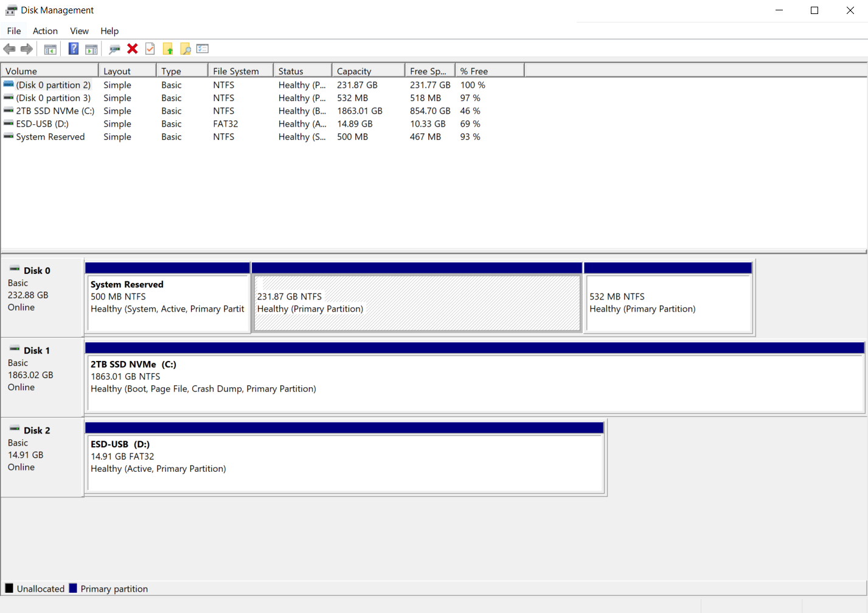Click the folder with green arrow icon
868x613 pixels.
pyautogui.click(x=168, y=49)
